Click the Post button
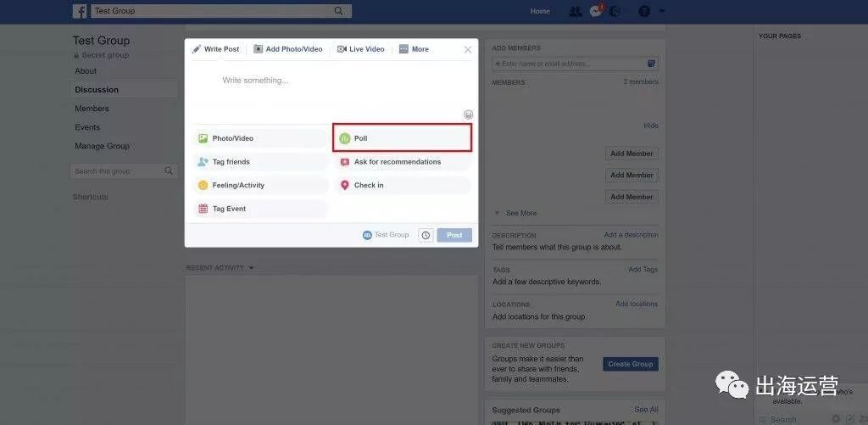This screenshot has width=868, height=425. click(454, 235)
